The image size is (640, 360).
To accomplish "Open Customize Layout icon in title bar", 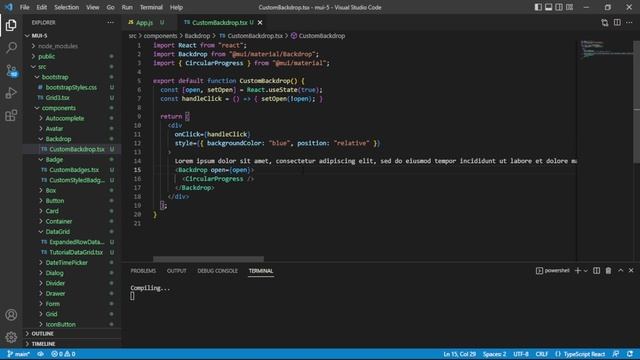I will coord(569,7).
